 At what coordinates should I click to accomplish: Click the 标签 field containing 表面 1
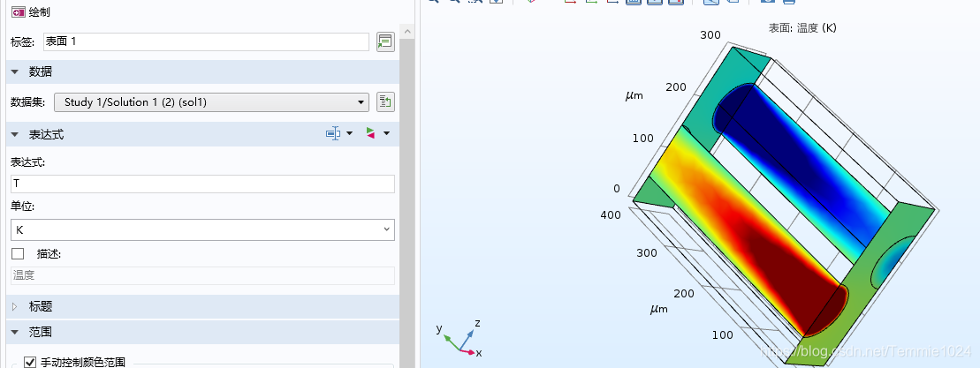point(206,41)
